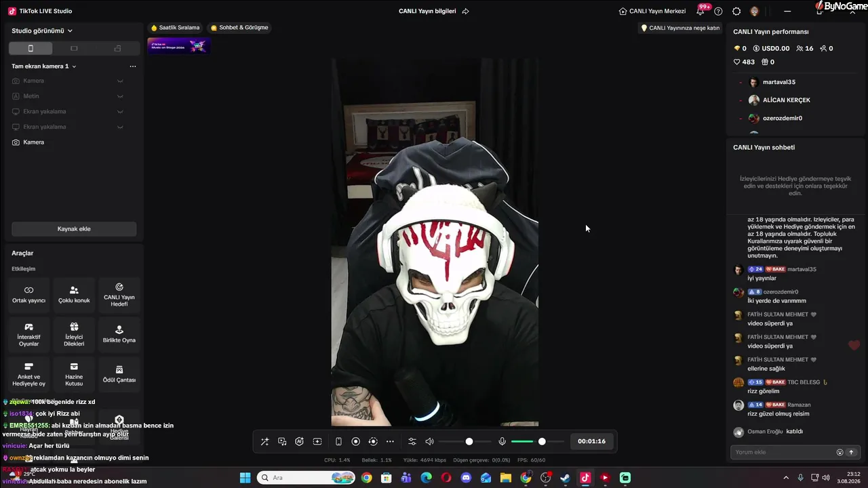Open the media and music tool icon
This screenshot has width=868, height=488.
pos(282,441)
